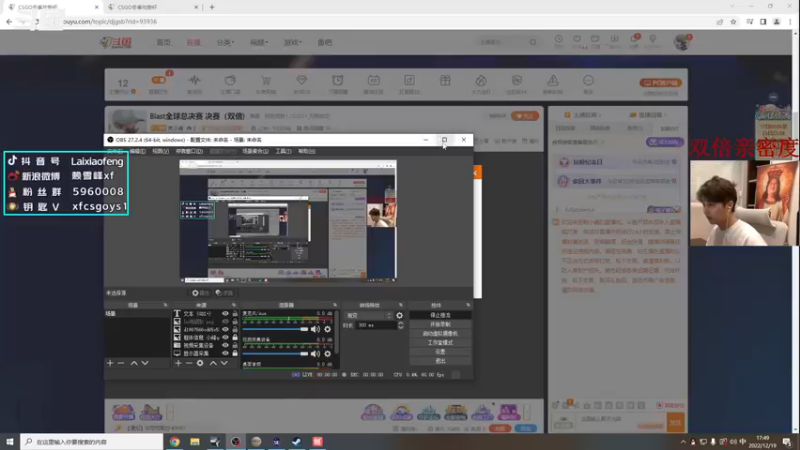Click the 开始录制 start recording button
This screenshot has height=450, width=800.
coord(440,324)
